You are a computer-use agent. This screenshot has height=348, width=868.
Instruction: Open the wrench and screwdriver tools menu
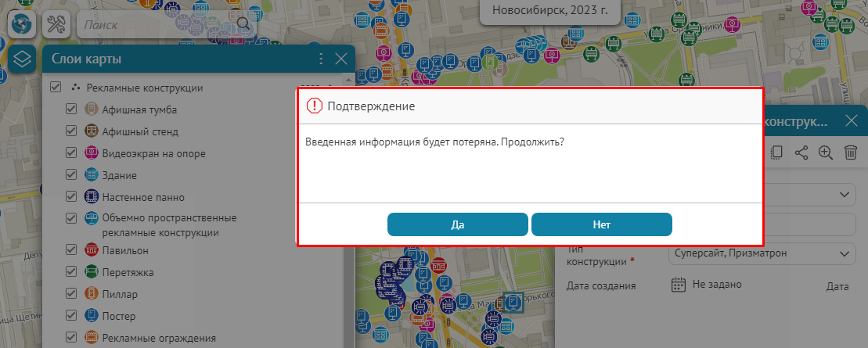56,23
